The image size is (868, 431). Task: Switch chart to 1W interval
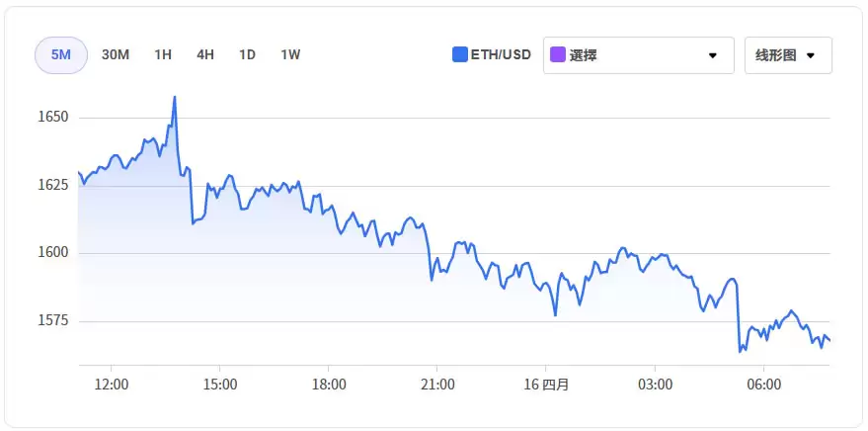pos(290,55)
